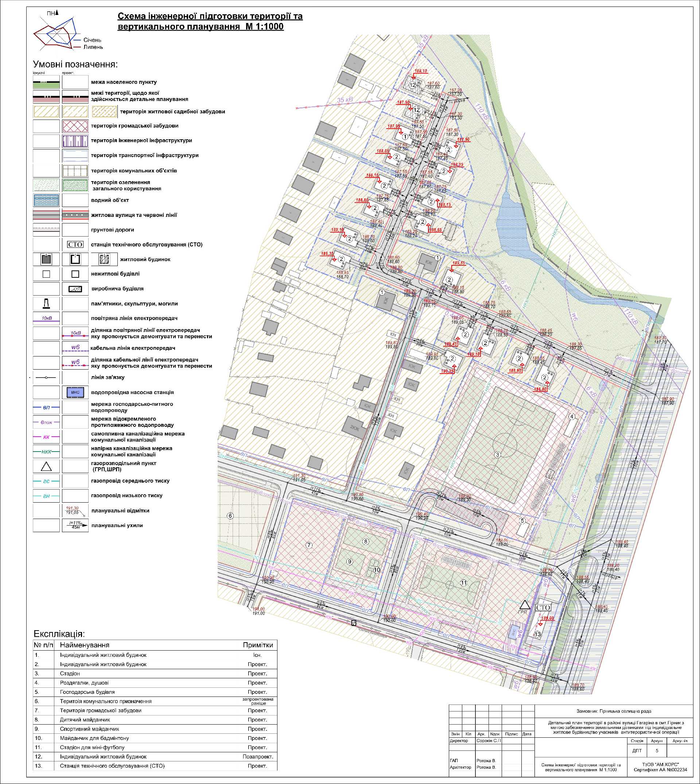Click the 'Січень' wind rose legend label
Viewport: 700px width, 784px height.
[92, 40]
